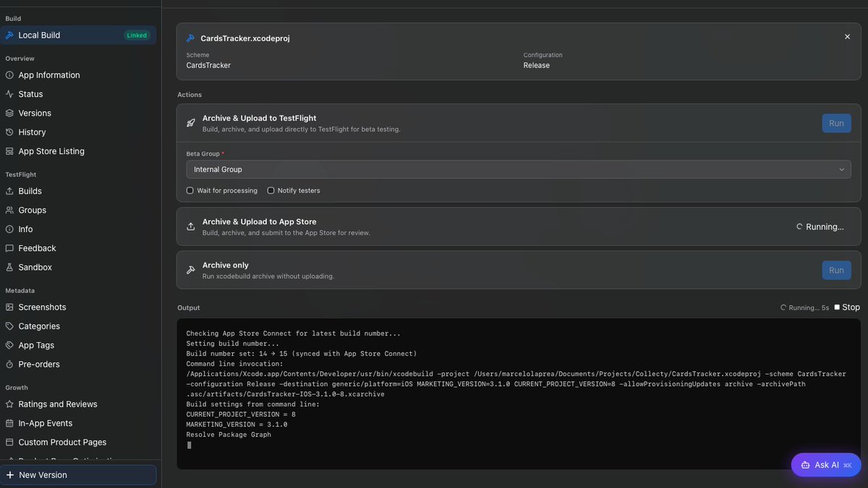Screen dimensions: 868x488
Task: Create a New Version
Action: (x=78, y=475)
